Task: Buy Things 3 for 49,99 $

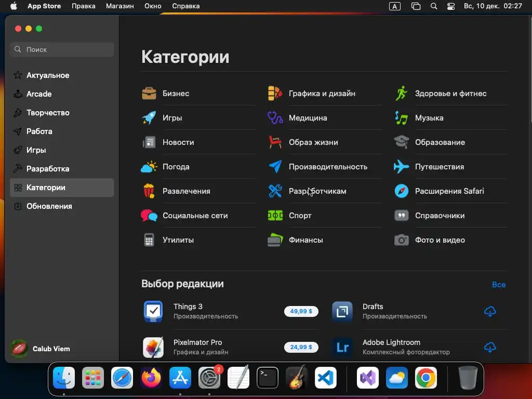Action: [301, 312]
